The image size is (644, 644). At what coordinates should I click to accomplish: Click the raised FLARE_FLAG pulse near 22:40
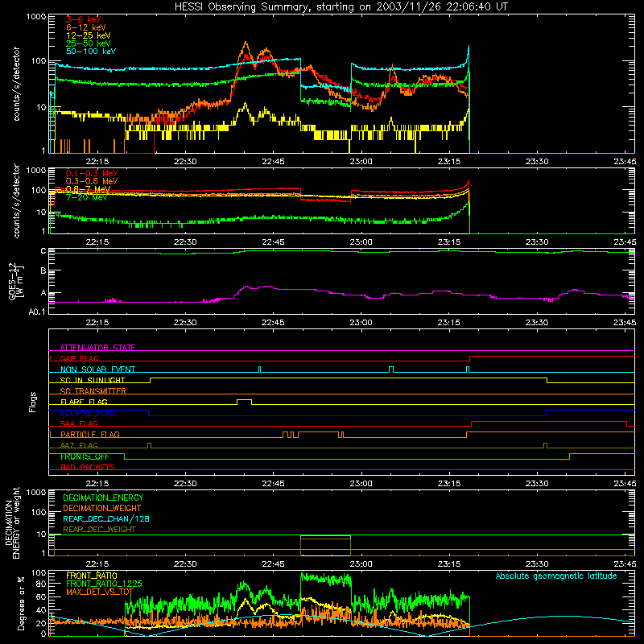coord(245,400)
